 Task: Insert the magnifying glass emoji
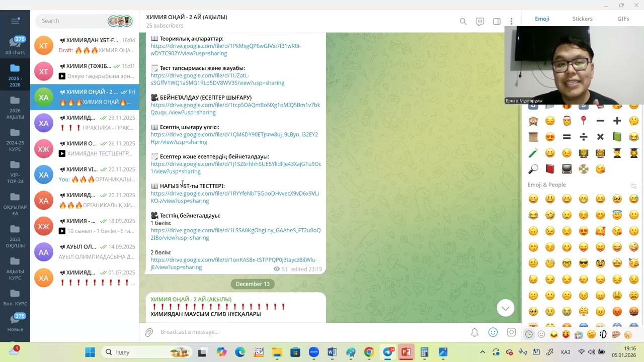533,169
